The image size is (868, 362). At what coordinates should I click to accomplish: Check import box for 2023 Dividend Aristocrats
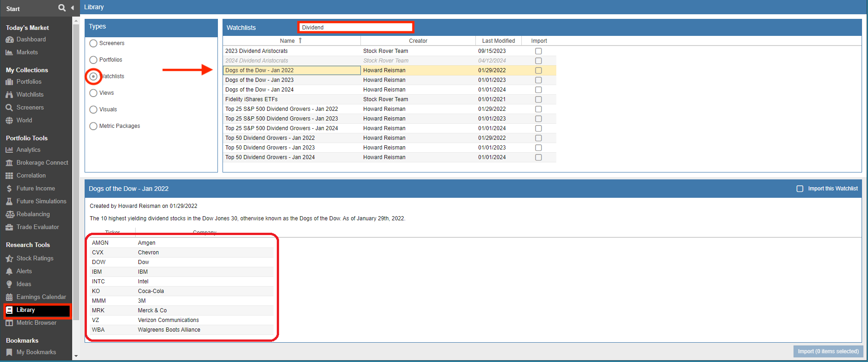click(538, 51)
